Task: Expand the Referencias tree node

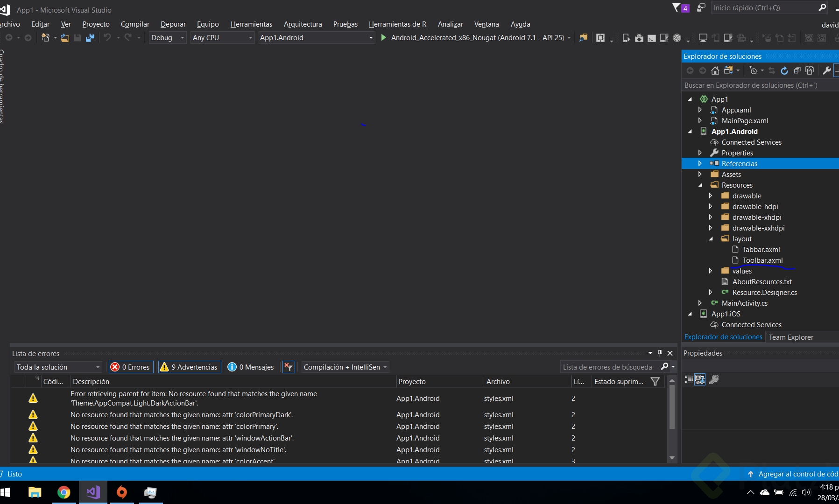Action: pos(700,164)
